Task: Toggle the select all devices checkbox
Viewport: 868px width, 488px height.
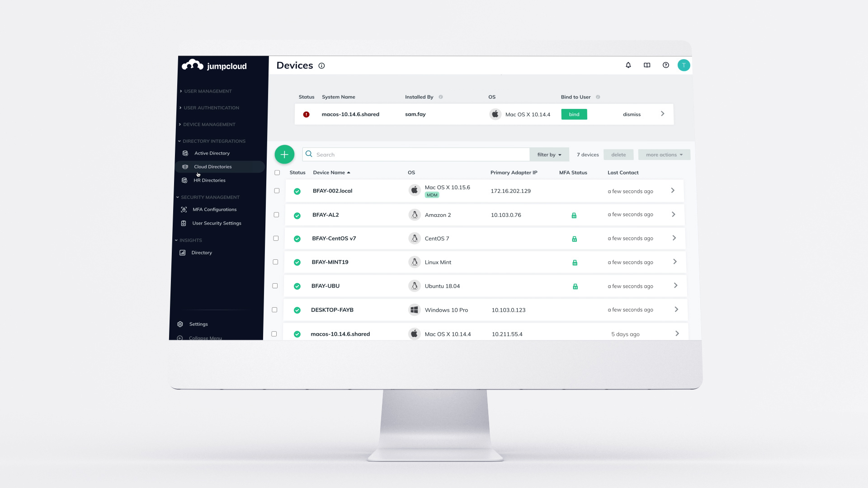Action: coord(277,172)
